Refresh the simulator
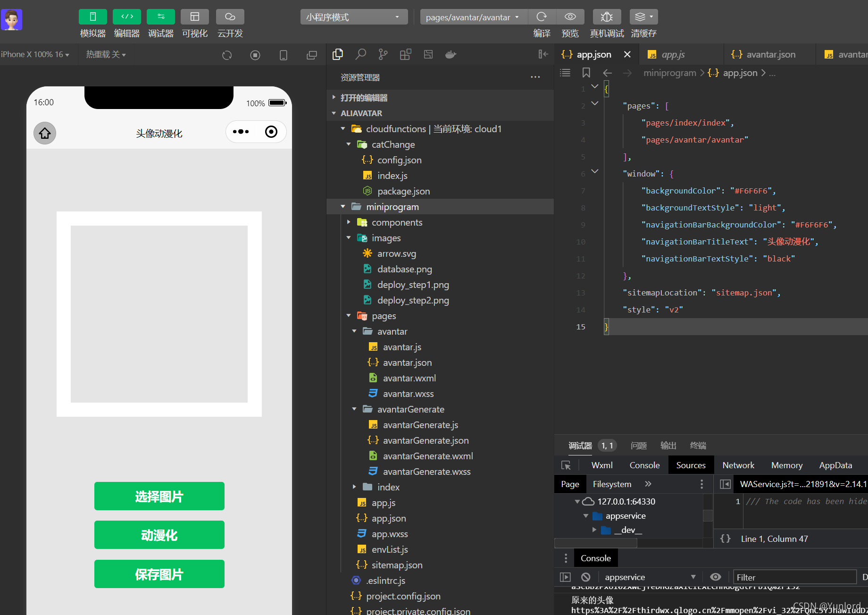 (227, 55)
